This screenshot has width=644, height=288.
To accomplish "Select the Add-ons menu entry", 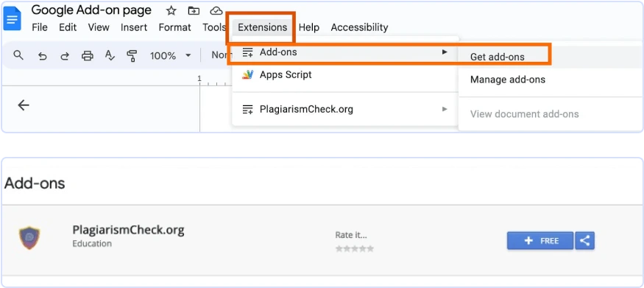I will [345, 52].
